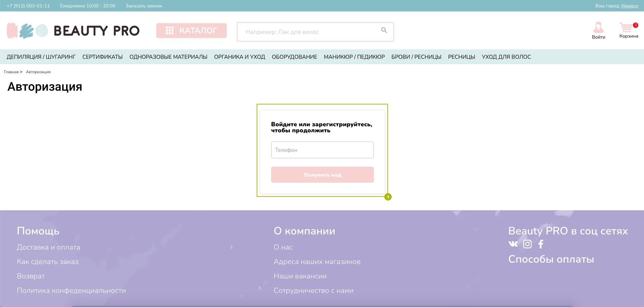This screenshot has width=644, height=307.
Task: Click the search magnifier icon
Action: point(384,31)
